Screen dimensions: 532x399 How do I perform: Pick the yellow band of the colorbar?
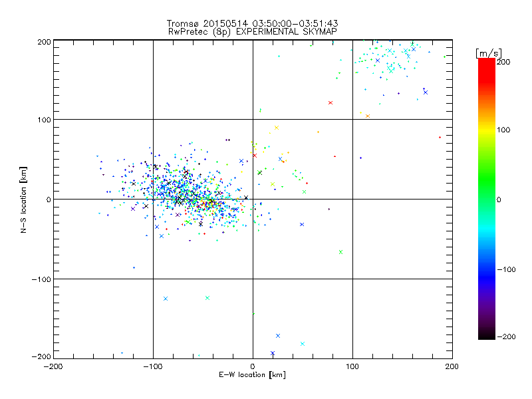click(x=487, y=130)
